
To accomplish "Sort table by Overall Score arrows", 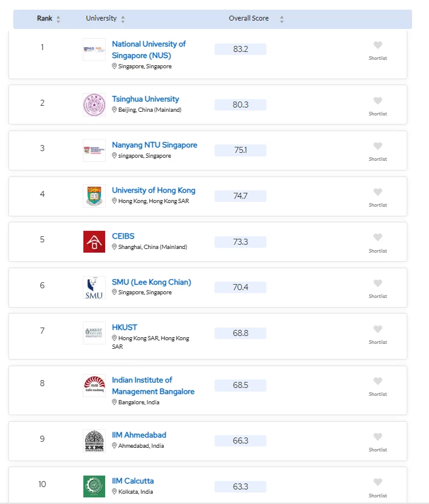I will (x=282, y=19).
